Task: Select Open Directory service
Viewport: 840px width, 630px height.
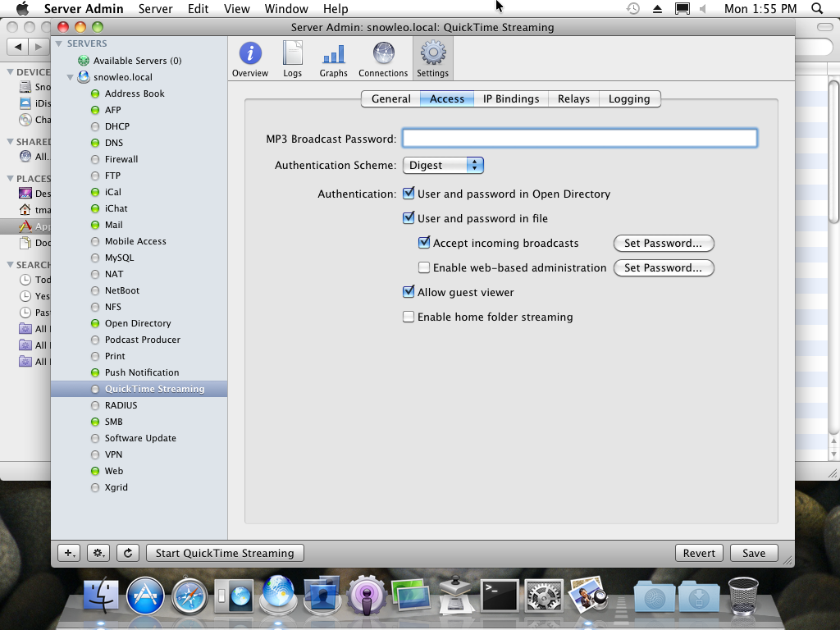Action: click(x=139, y=323)
